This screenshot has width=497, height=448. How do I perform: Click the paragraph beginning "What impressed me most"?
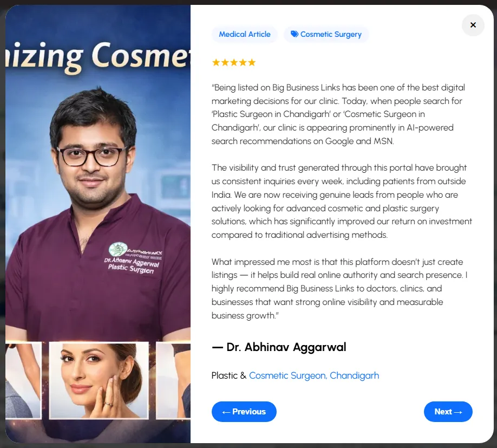click(x=339, y=289)
